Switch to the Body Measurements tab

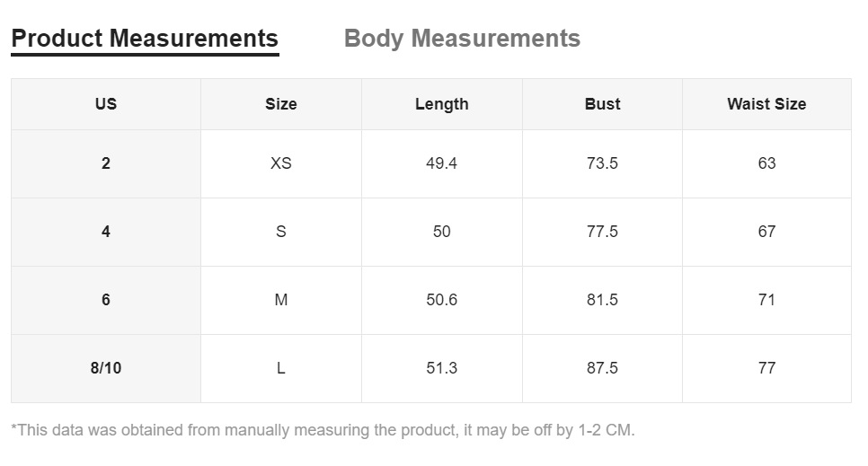462,40
